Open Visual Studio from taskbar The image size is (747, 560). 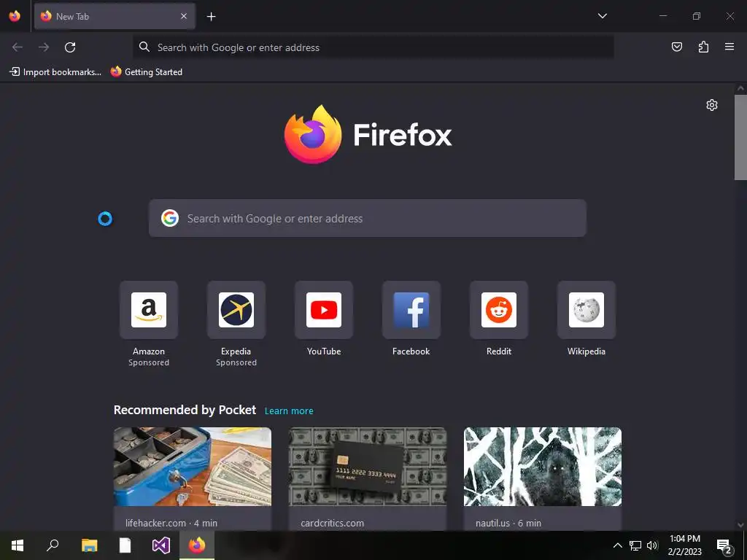[x=161, y=545]
